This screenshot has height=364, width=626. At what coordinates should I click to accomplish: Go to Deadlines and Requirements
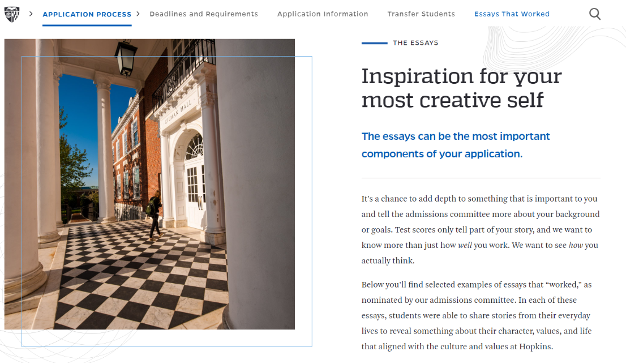click(x=204, y=14)
